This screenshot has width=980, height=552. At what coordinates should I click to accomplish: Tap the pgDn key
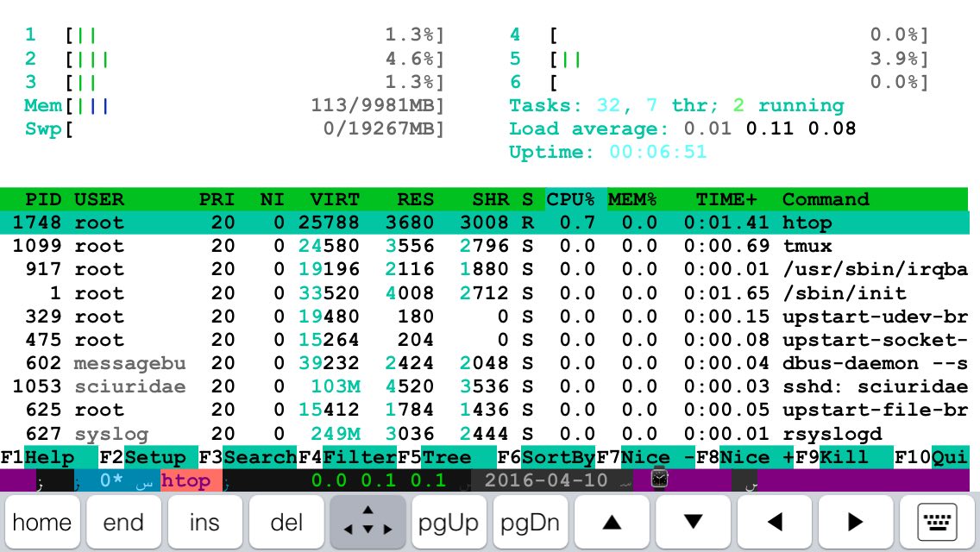530,522
